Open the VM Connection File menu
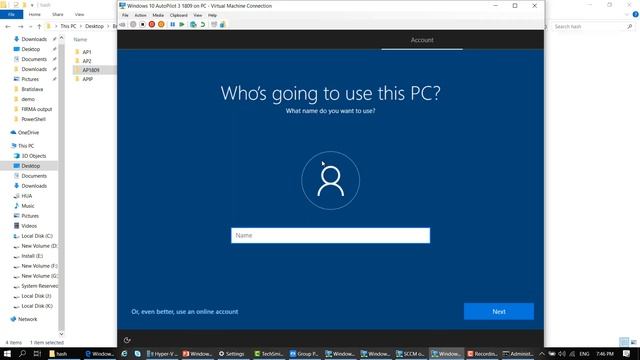The image size is (640, 360). 125,15
